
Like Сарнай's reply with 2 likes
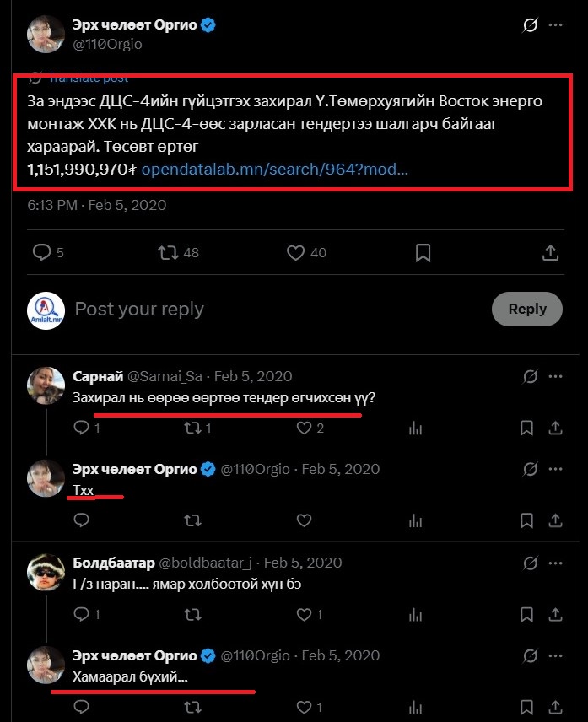305,428
